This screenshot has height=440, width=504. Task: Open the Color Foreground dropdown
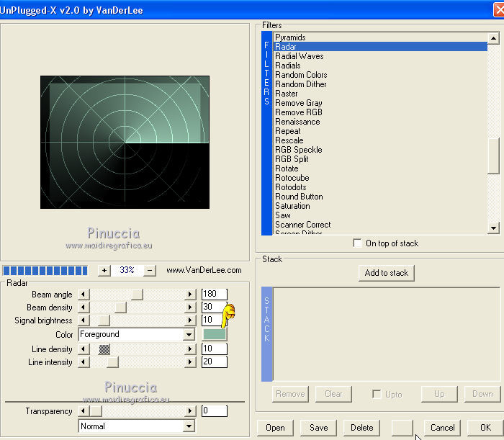(189, 335)
